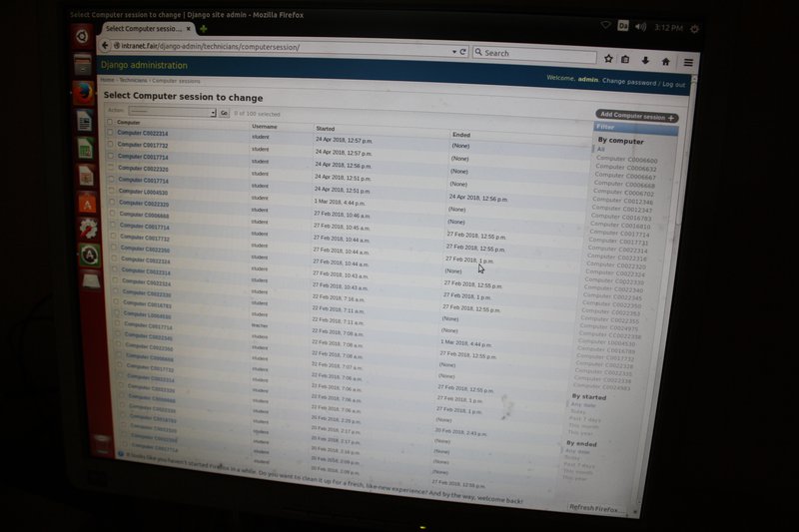The width and height of the screenshot is (799, 532).
Task: Click the bookmark star icon
Action: [x=609, y=59]
